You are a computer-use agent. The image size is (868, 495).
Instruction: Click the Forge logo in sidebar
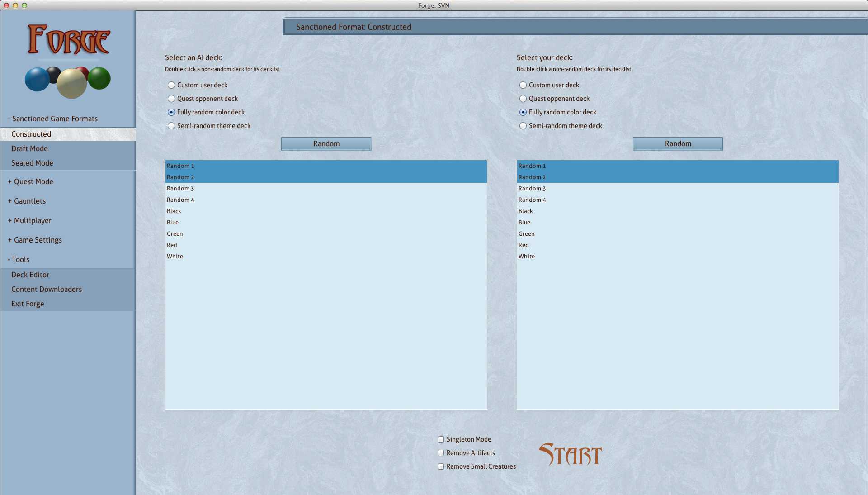pyautogui.click(x=68, y=40)
